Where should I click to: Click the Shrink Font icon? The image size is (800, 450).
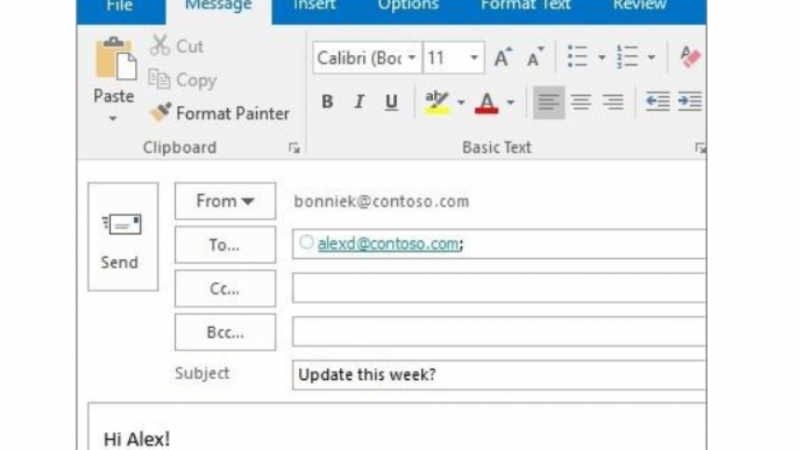click(x=537, y=58)
